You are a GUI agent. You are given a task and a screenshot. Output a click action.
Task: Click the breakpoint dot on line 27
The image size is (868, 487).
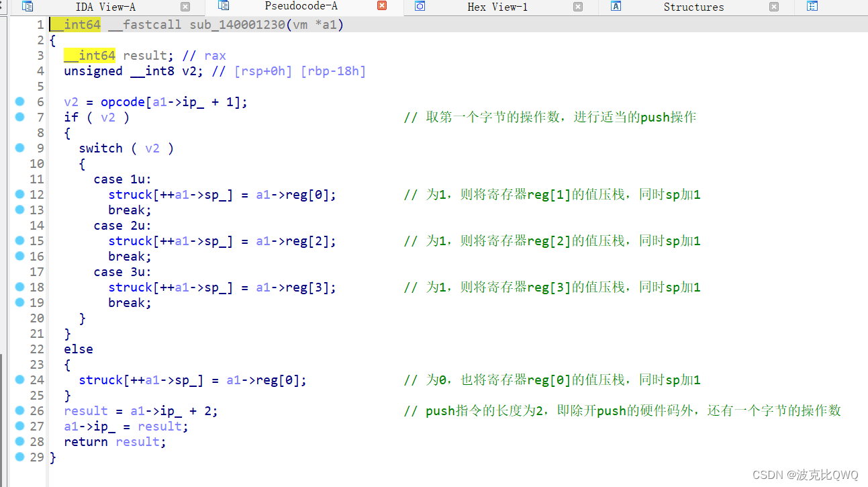pos(19,426)
